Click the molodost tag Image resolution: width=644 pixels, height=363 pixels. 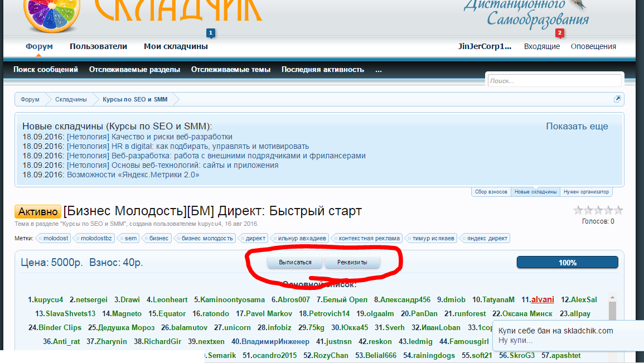pos(53,238)
